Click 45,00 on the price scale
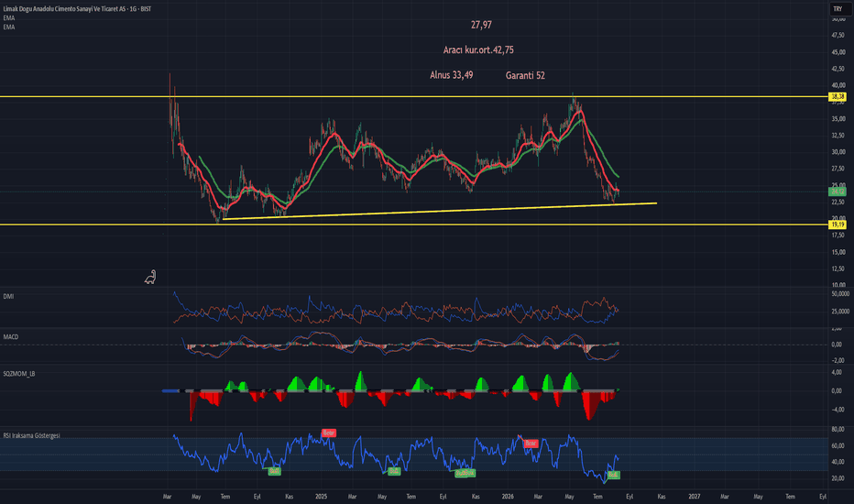The height and width of the screenshot is (504, 854). pos(838,52)
